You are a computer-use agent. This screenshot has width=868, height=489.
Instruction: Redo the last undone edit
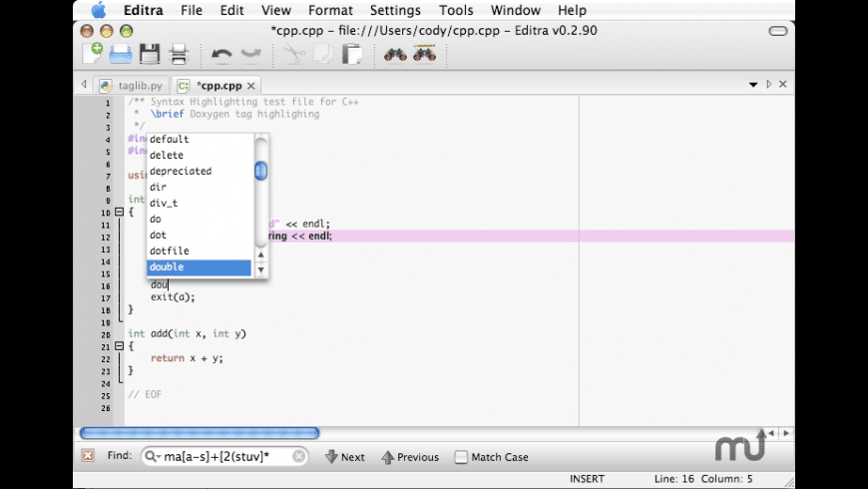pyautogui.click(x=250, y=54)
